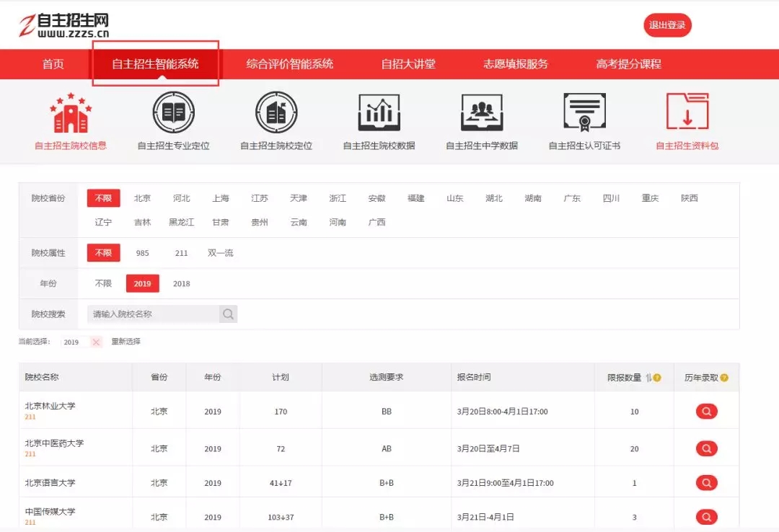Click the 自主招生专业定位 book icon

pyautogui.click(x=173, y=113)
